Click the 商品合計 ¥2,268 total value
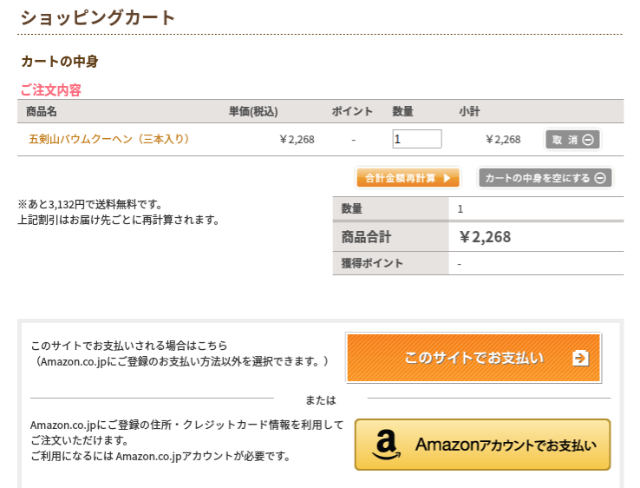 tap(485, 237)
